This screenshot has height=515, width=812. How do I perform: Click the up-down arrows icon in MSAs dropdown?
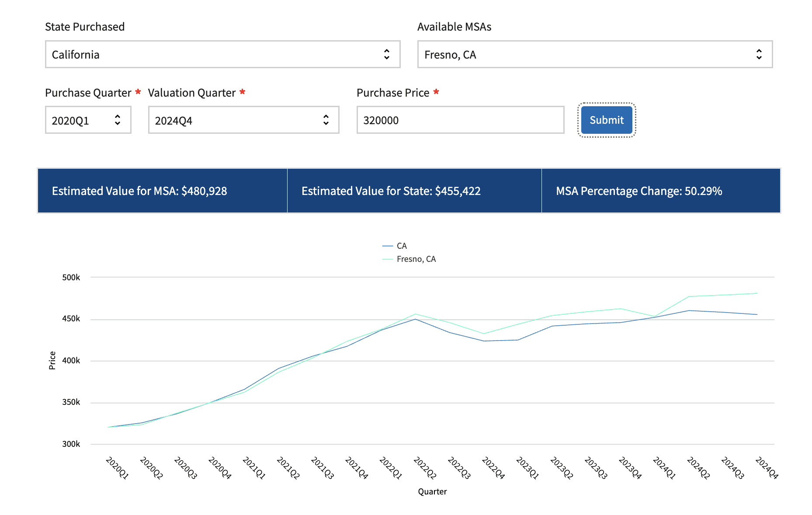(x=759, y=55)
